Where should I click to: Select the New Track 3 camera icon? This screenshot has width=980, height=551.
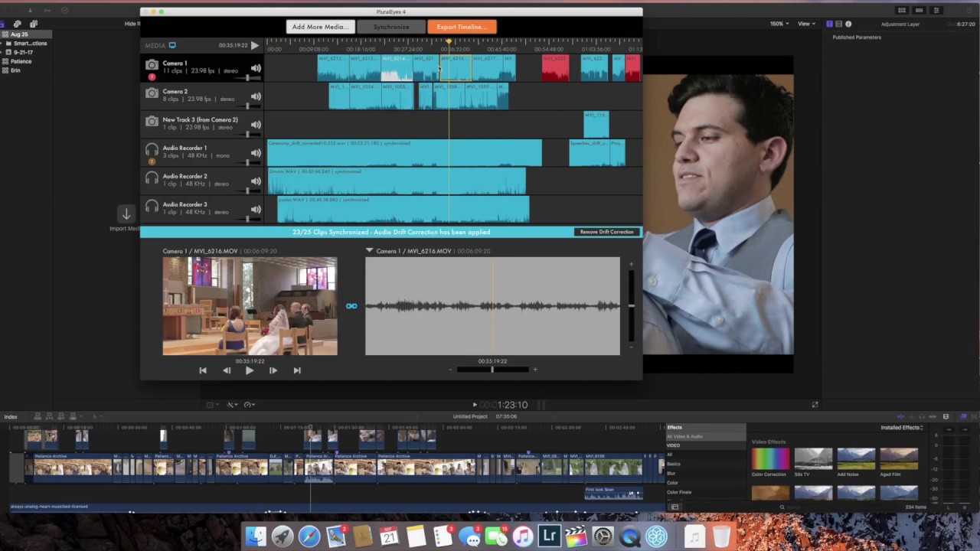pyautogui.click(x=152, y=122)
